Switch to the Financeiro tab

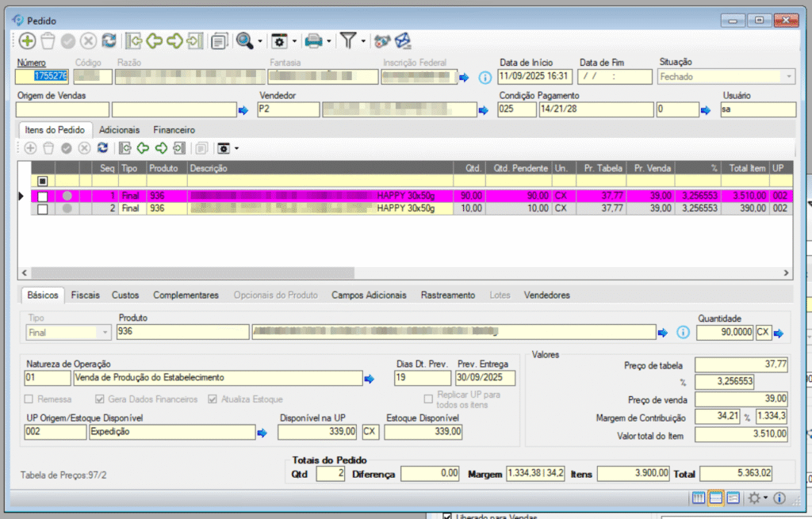click(x=174, y=129)
